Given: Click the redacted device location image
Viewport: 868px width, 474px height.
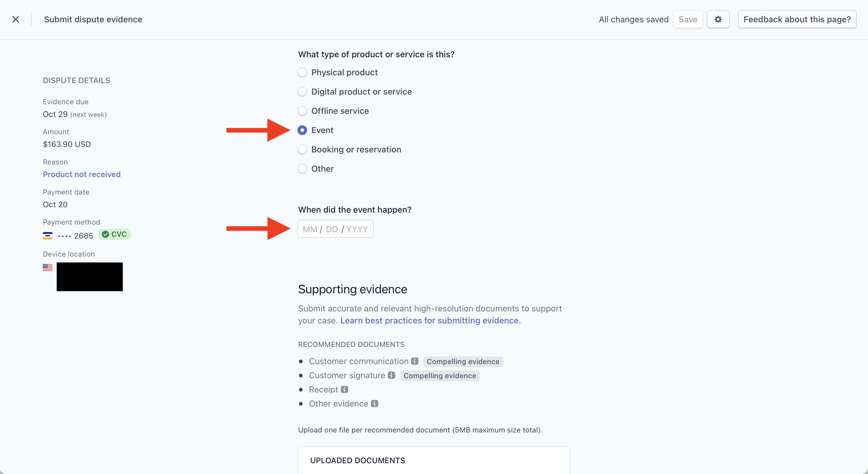Looking at the screenshot, I should [x=90, y=276].
